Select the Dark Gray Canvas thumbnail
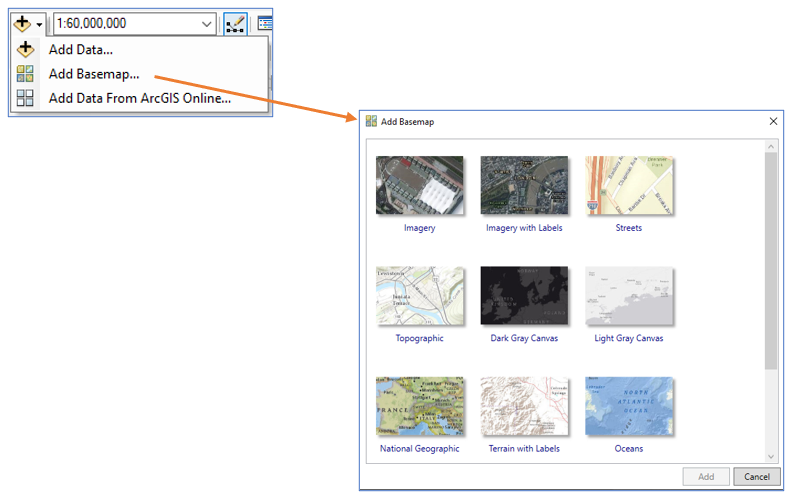790x501 pixels. click(524, 295)
